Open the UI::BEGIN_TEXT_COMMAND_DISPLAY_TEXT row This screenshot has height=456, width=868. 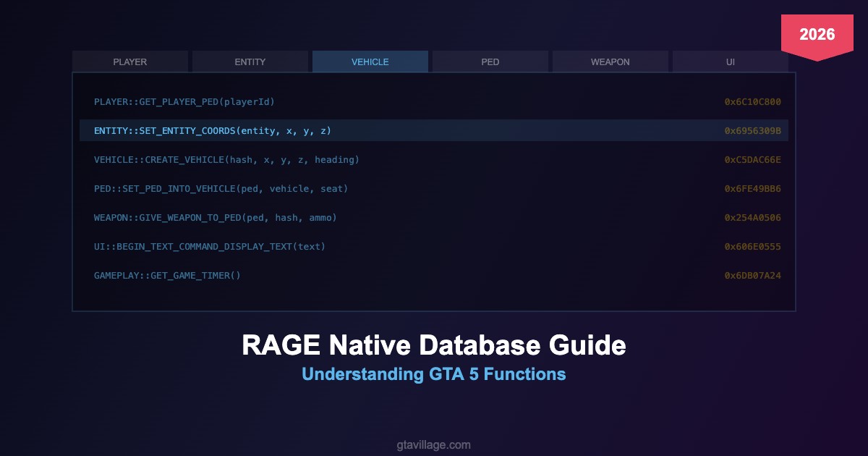pos(210,247)
